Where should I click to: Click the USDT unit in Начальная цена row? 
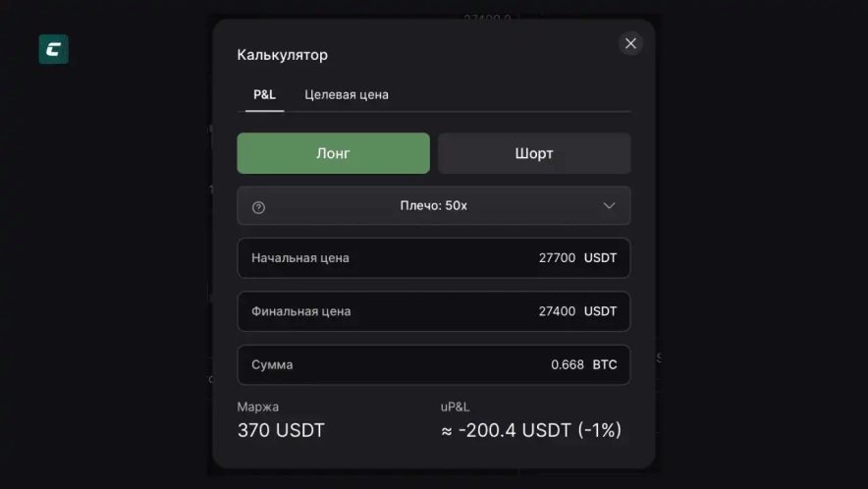pyautogui.click(x=600, y=258)
